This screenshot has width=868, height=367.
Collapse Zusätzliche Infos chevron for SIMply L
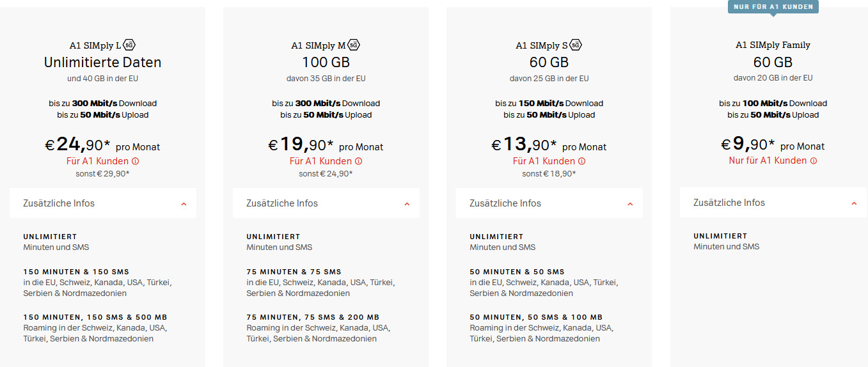tap(184, 204)
